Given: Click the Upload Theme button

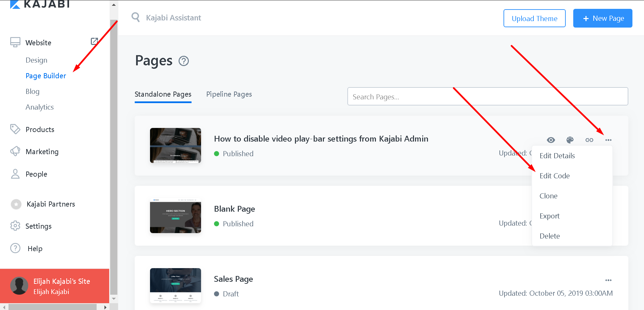Looking at the screenshot, I should 534,18.
